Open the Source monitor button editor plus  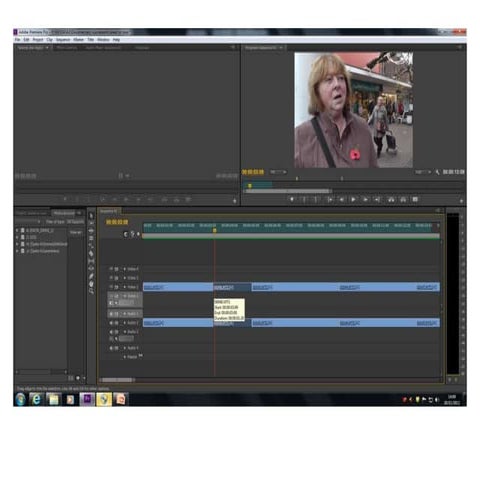tap(235, 201)
